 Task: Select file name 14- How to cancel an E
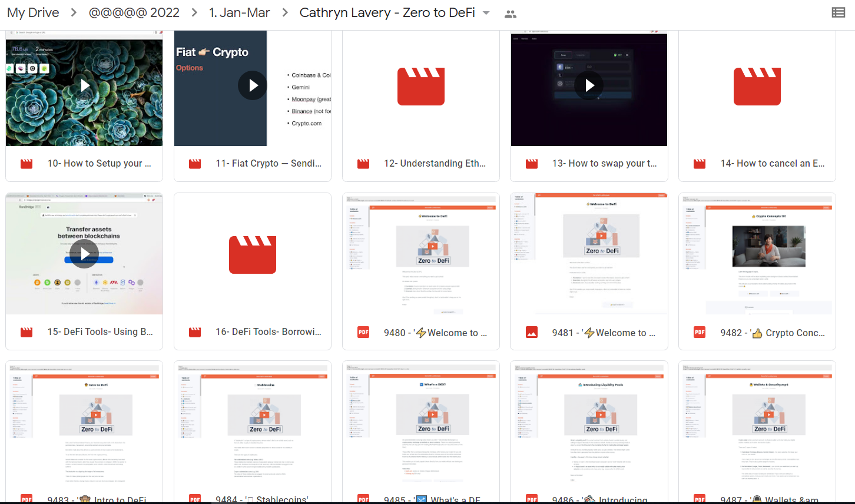773,164
